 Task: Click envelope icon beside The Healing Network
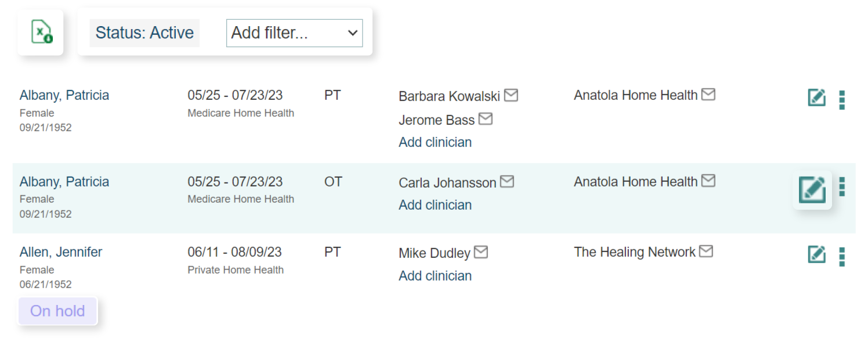[706, 251]
